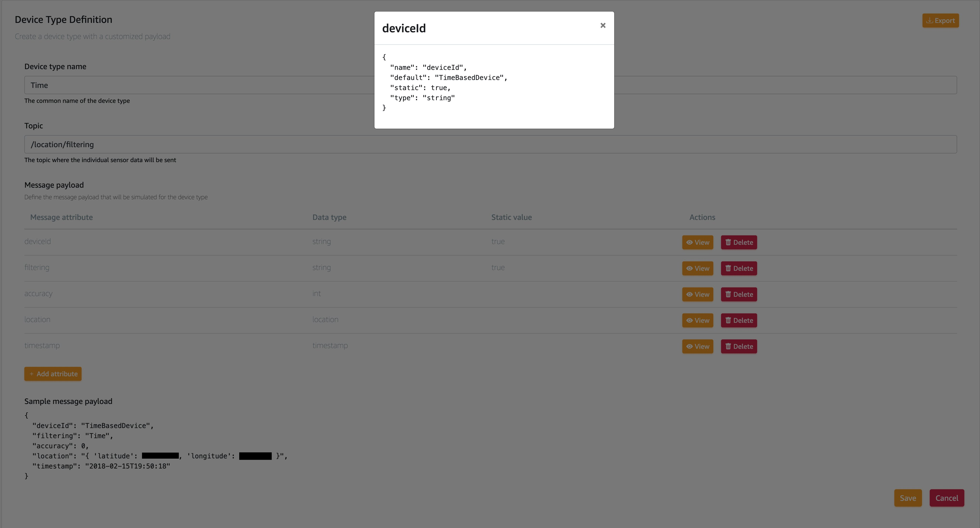This screenshot has height=528, width=980.
Task: View the filtering attribute definition
Action: click(697, 268)
